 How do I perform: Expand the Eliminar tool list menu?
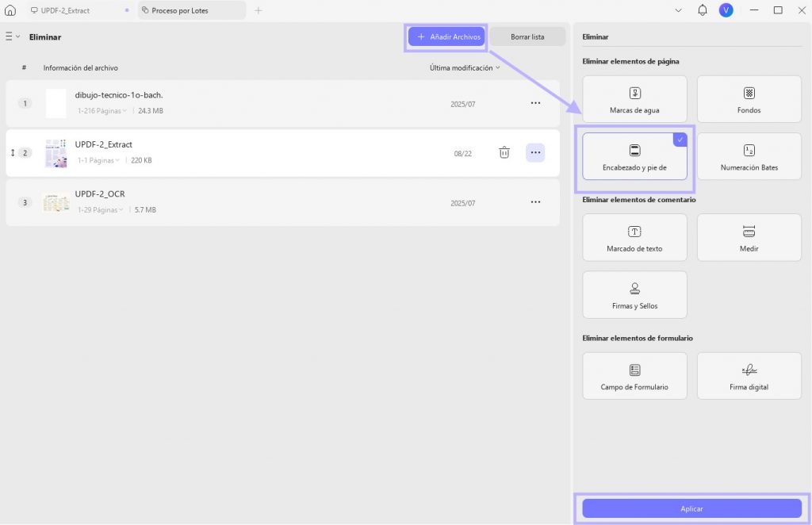pyautogui.click(x=13, y=36)
